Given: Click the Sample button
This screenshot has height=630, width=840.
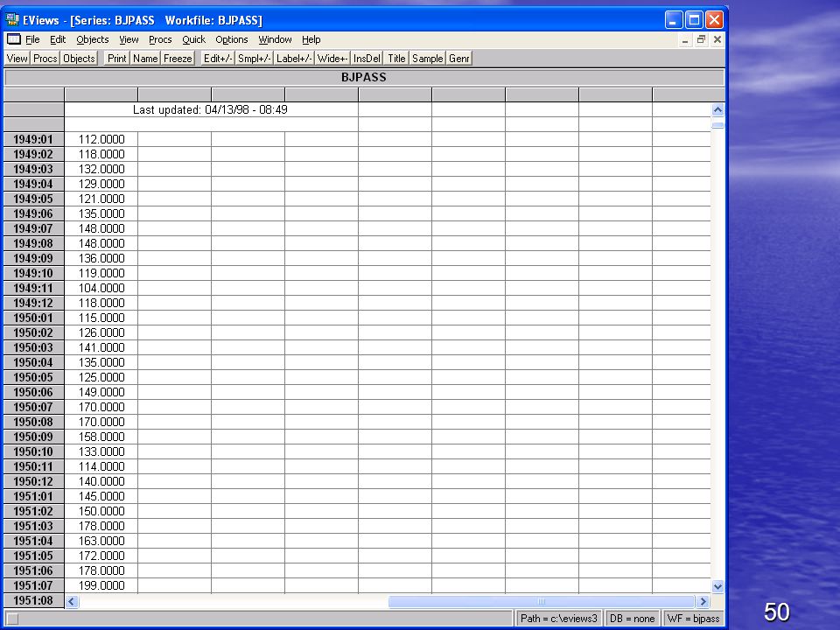Looking at the screenshot, I should pyautogui.click(x=427, y=59).
